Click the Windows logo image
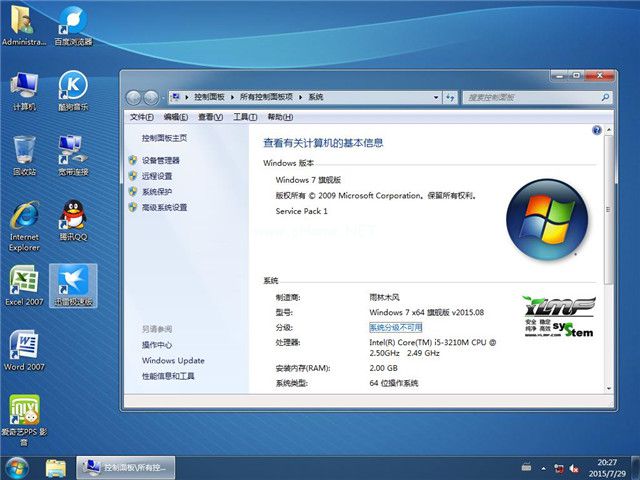Image resolution: width=640 pixels, height=480 pixels. pos(547,220)
